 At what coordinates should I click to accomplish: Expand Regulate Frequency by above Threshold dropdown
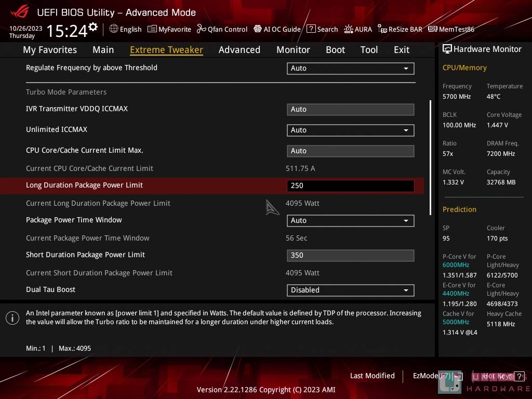tap(350, 68)
